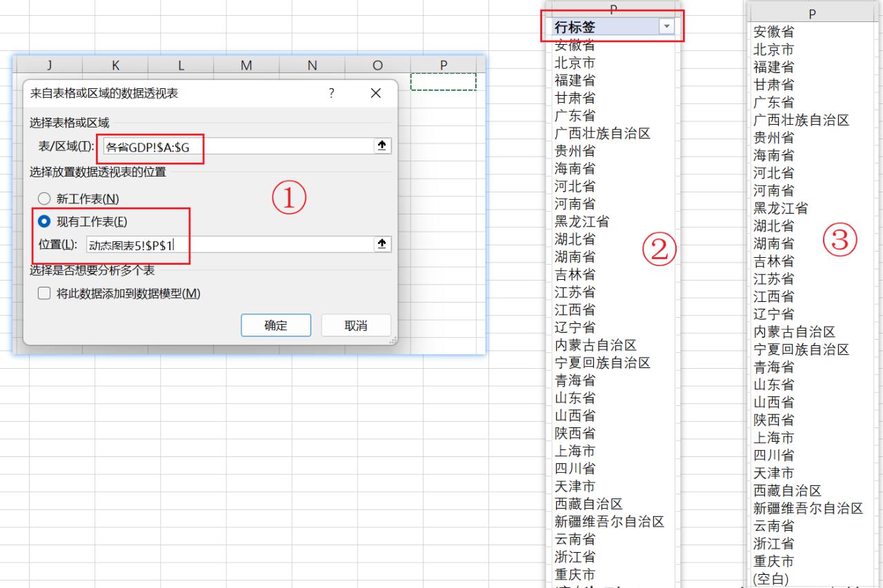Click the 选择放置数据透视表的位置 section label
883x588 pixels.
[x=97, y=172]
